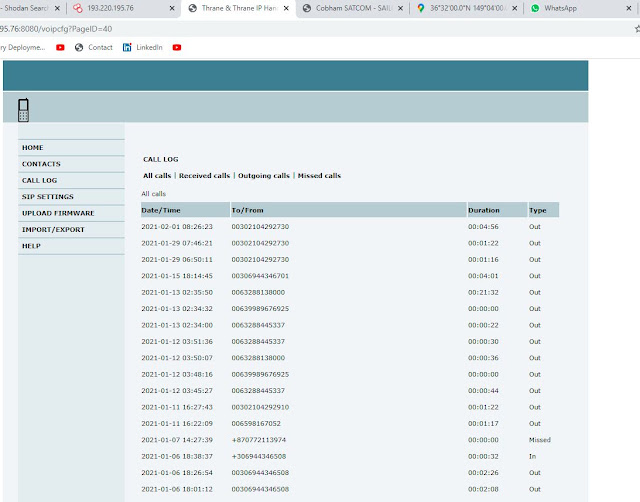Click the first YouTube bookmark icon

(60, 47)
